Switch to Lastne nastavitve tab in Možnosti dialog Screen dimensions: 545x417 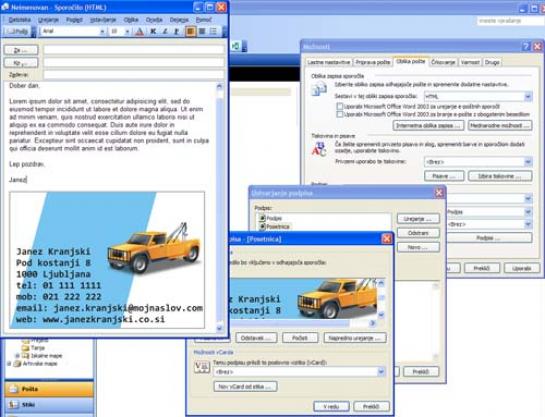(328, 62)
